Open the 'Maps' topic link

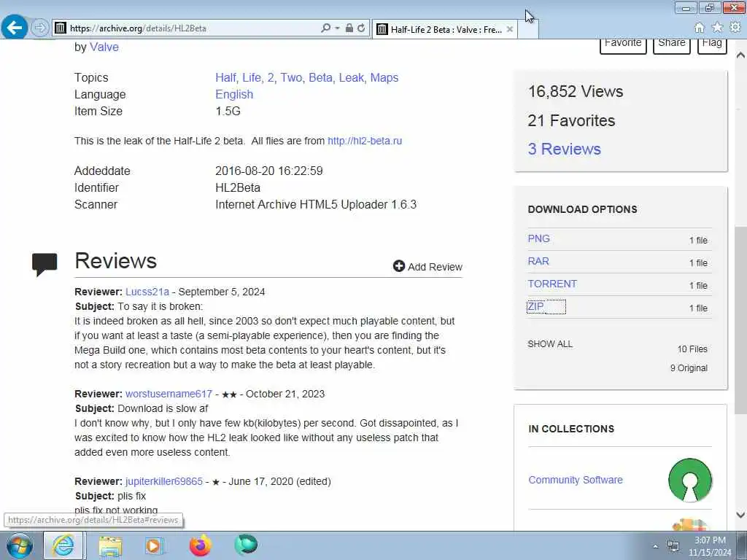(x=384, y=77)
